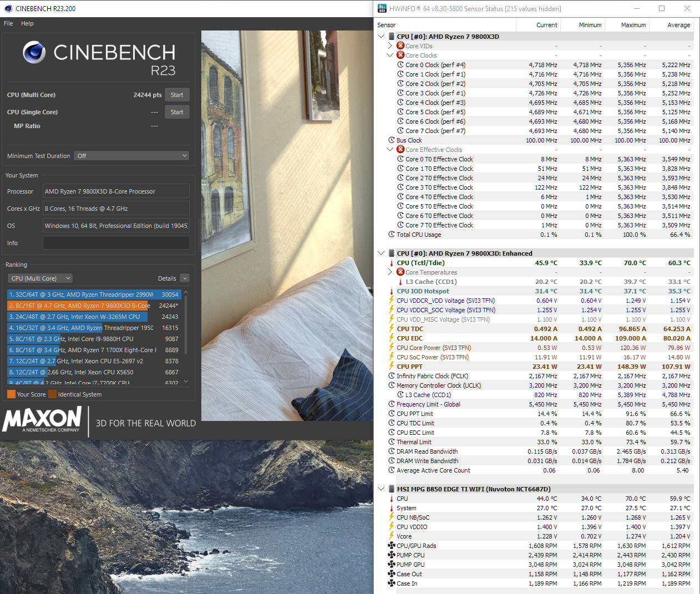
Task: Click the Cinebench rendered room image
Action: [x=286, y=225]
